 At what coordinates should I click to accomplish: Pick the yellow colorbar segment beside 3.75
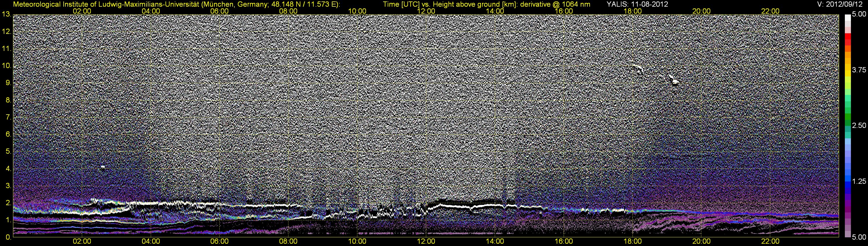point(848,74)
